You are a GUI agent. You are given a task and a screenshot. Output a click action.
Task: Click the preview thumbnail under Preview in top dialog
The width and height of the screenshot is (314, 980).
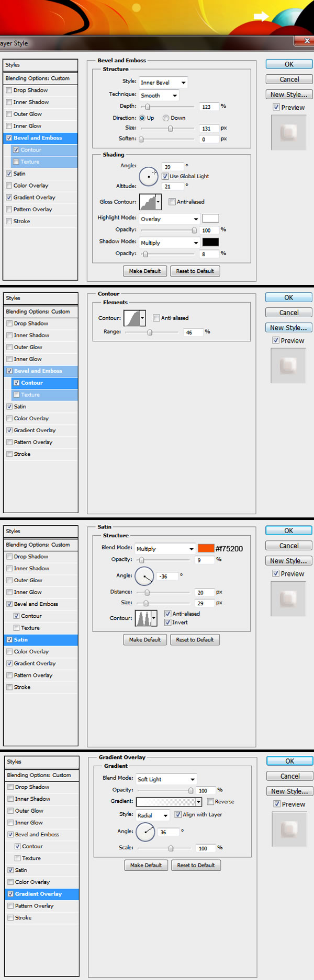tap(288, 133)
